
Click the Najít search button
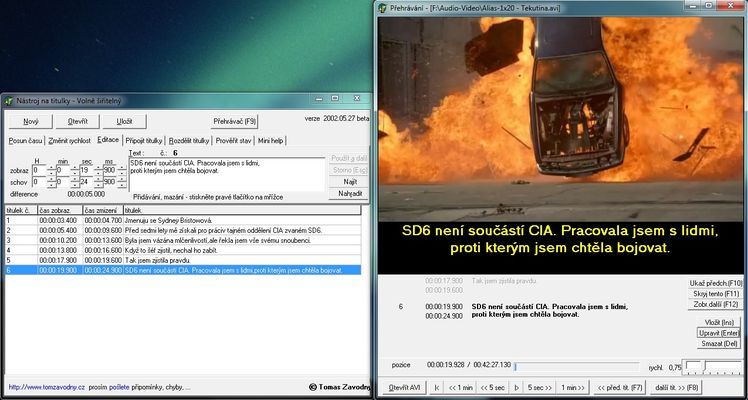coord(349,182)
